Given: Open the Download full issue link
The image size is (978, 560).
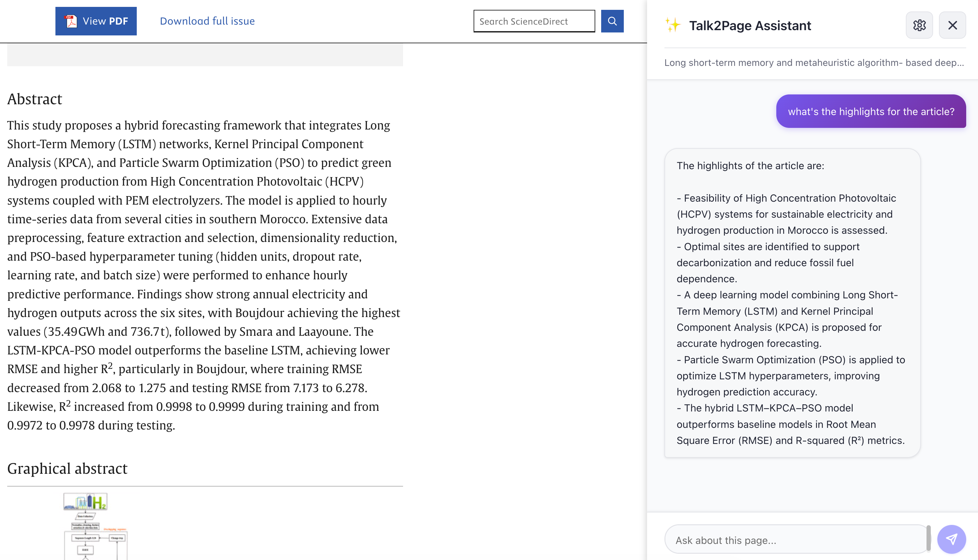Looking at the screenshot, I should 207,21.
